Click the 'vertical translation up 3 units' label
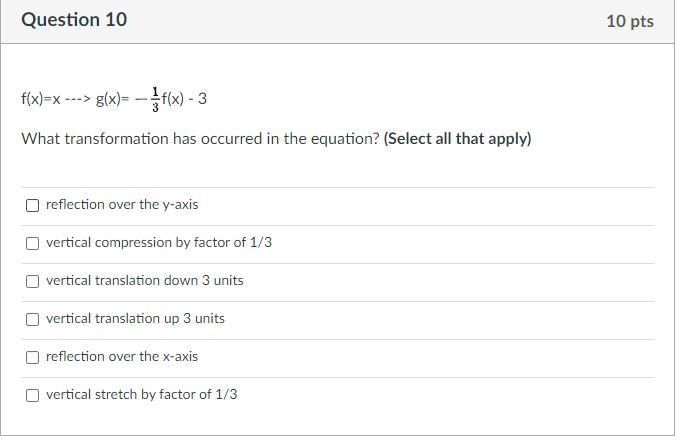This screenshot has height=441, width=683. coord(135,319)
